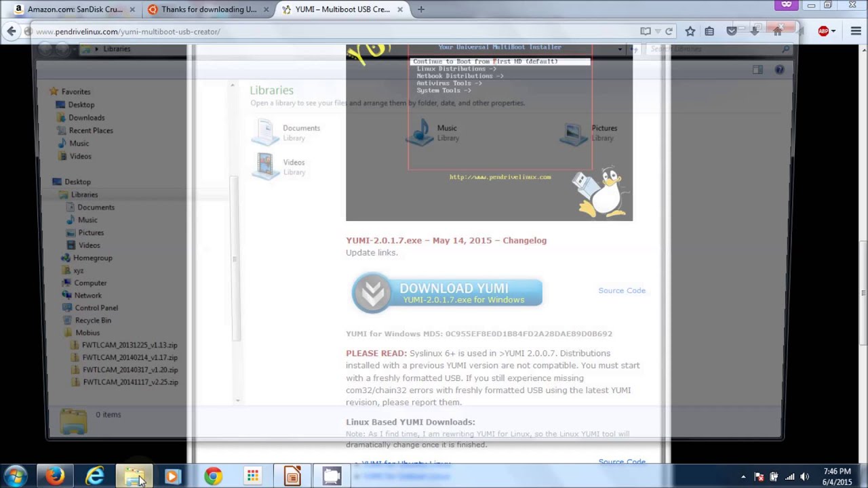This screenshot has width=868, height=488.
Task: Select Downloads under Favorites in Libraries window
Action: pyautogui.click(x=86, y=117)
